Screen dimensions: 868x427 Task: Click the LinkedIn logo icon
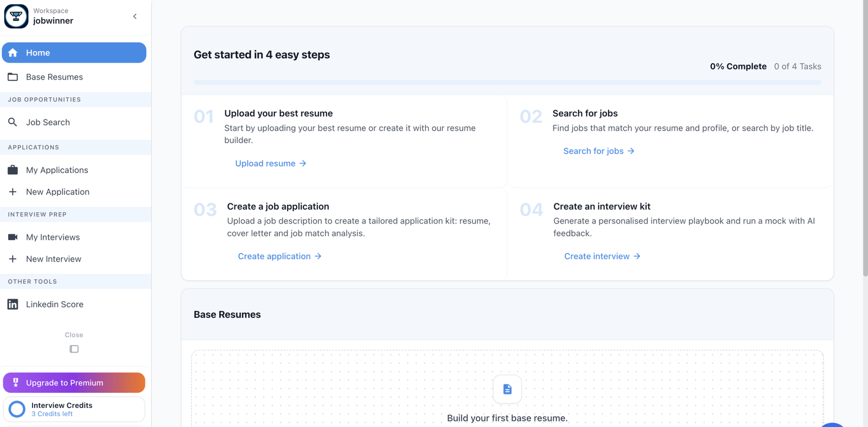pos(13,304)
